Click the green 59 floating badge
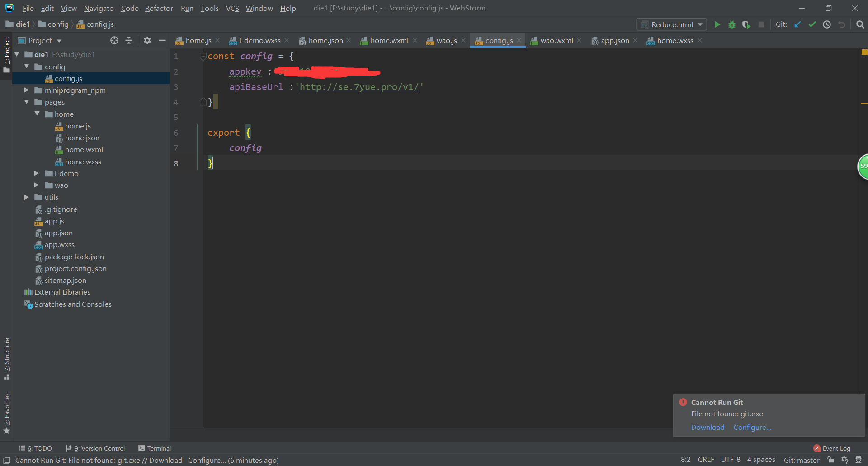Viewport: 868px width, 466px height. click(863, 166)
